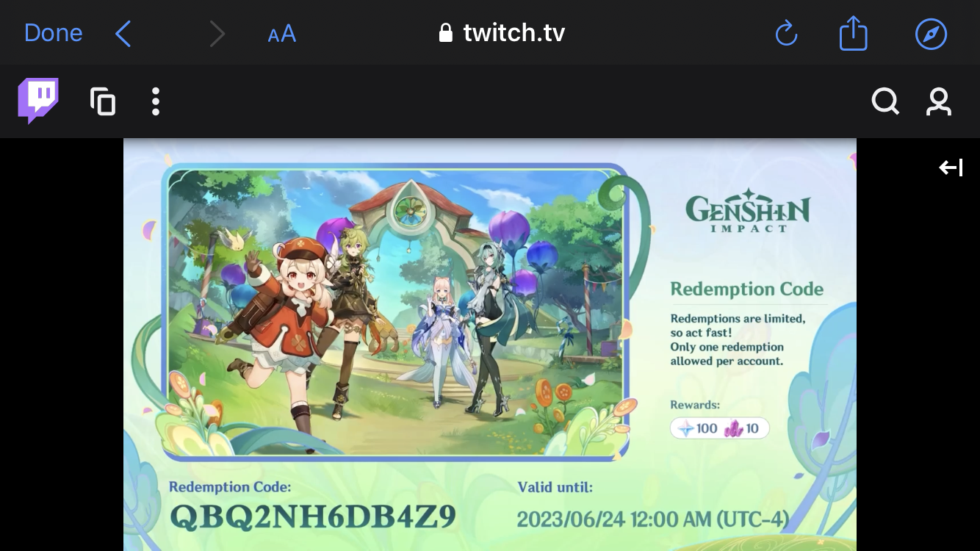
Task: Open the three-dot more options menu
Action: click(155, 101)
